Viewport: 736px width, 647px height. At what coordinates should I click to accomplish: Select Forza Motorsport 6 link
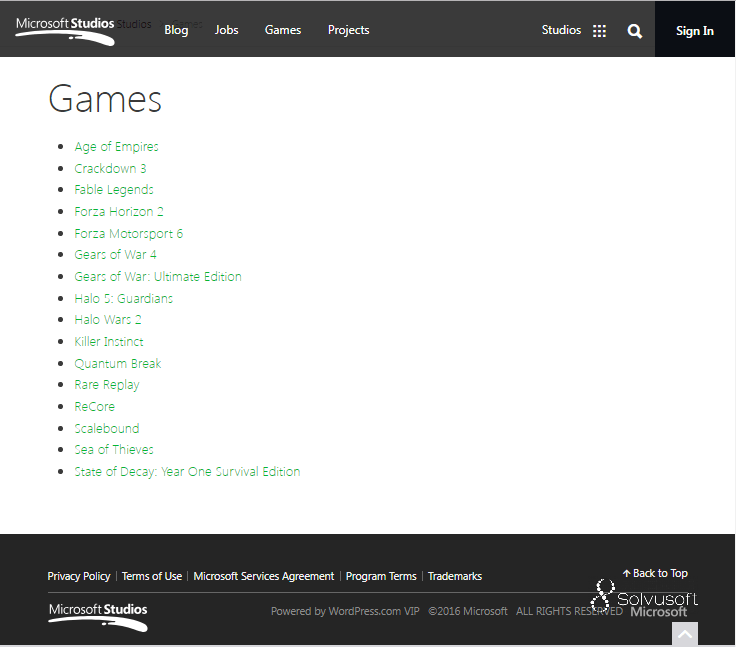coord(129,233)
